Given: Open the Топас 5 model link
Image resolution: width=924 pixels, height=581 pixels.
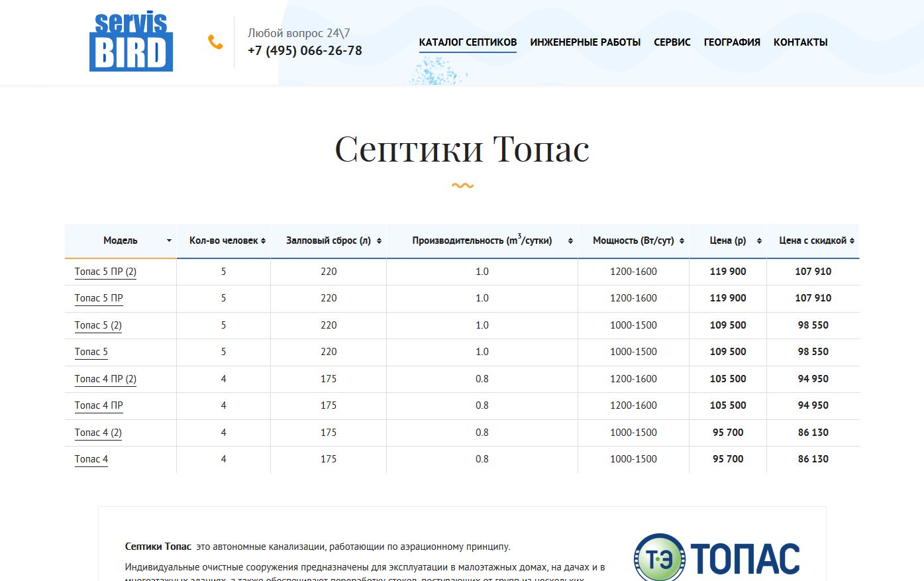Looking at the screenshot, I should pyautogui.click(x=91, y=352).
